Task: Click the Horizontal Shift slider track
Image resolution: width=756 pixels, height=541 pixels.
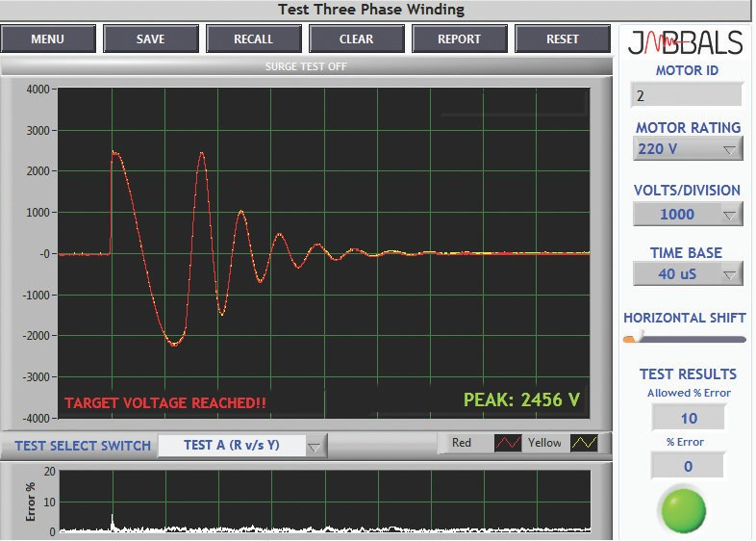Action: tap(685, 339)
